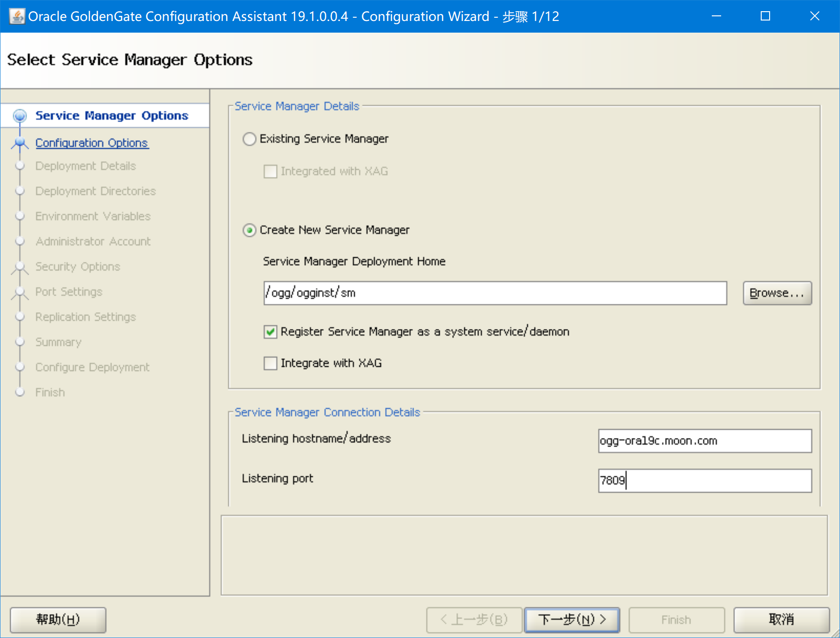Select the Summary step
Screen dimensions: 840x638
click(58, 343)
